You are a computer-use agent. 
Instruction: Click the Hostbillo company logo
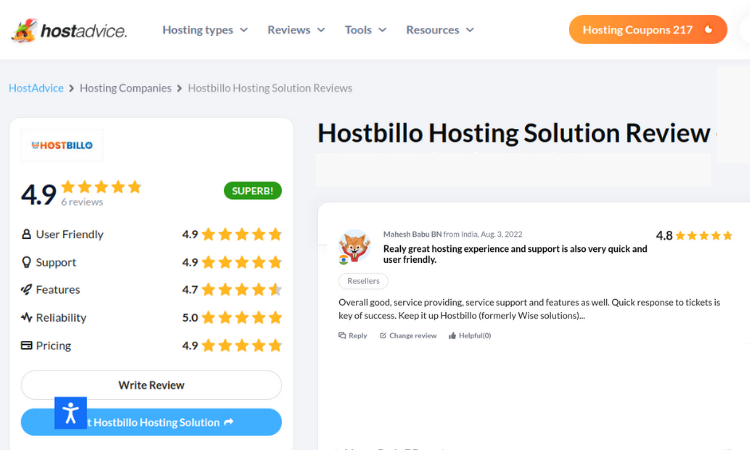tap(62, 145)
